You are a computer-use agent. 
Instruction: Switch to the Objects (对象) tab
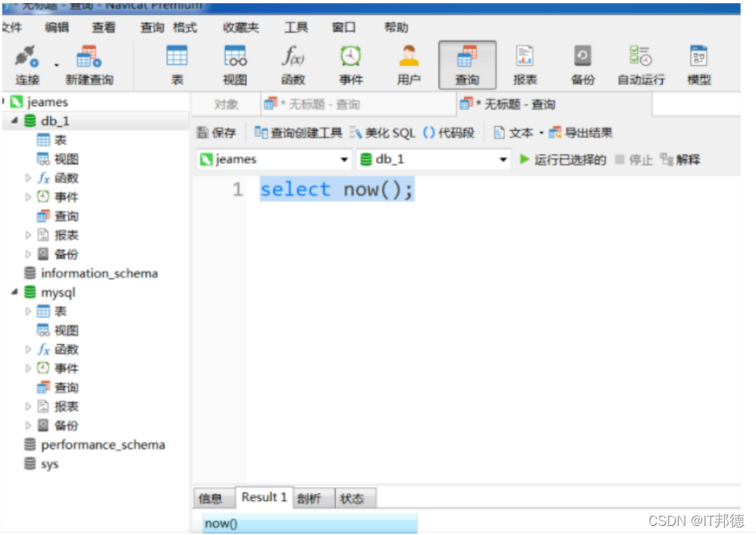(x=226, y=104)
